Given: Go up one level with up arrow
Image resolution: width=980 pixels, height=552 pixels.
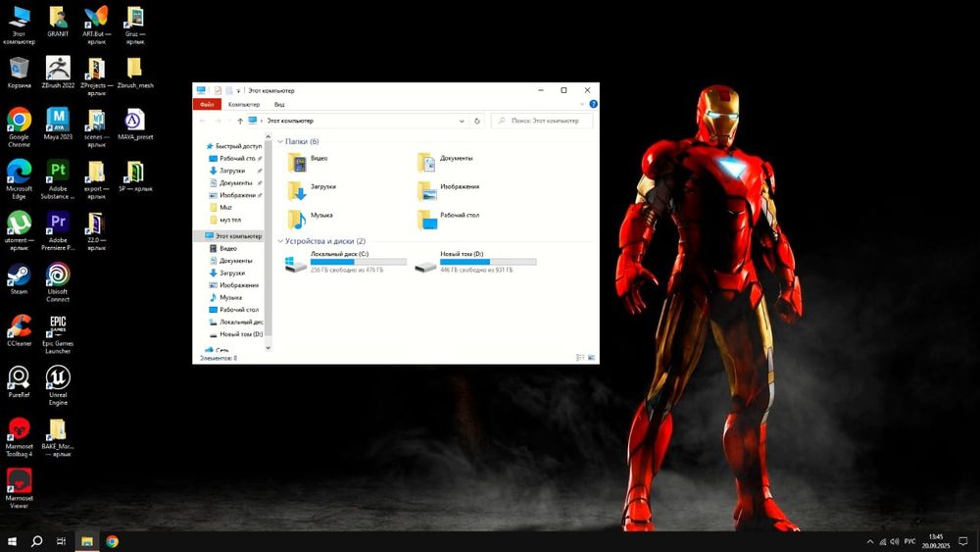Looking at the screenshot, I should pos(240,121).
